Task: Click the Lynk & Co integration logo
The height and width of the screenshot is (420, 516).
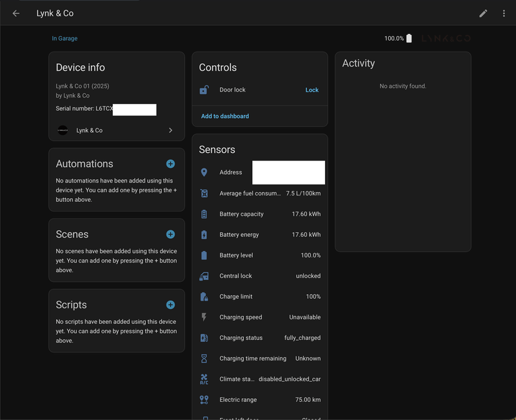Action: point(63,130)
